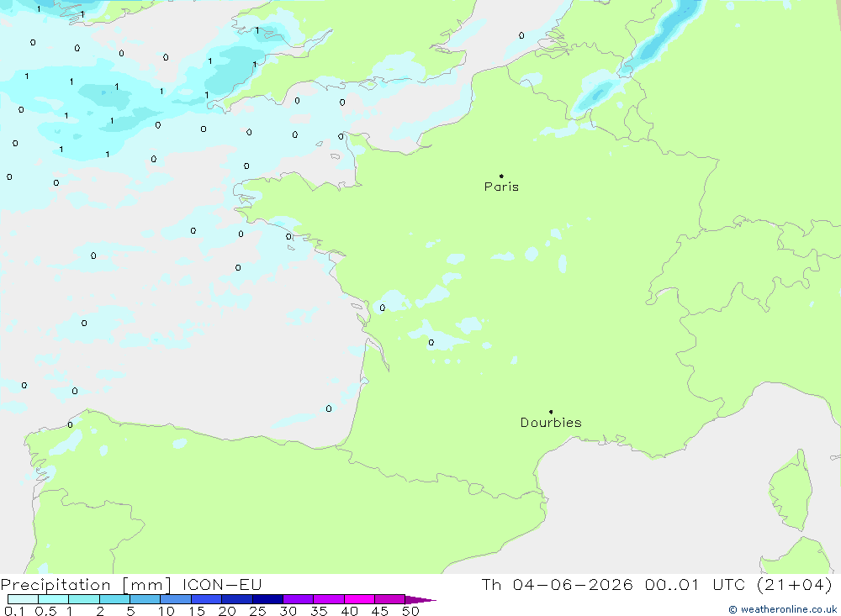Screen dimensions: 841x616
Task: Click the Paris city label
Action: pos(501,187)
